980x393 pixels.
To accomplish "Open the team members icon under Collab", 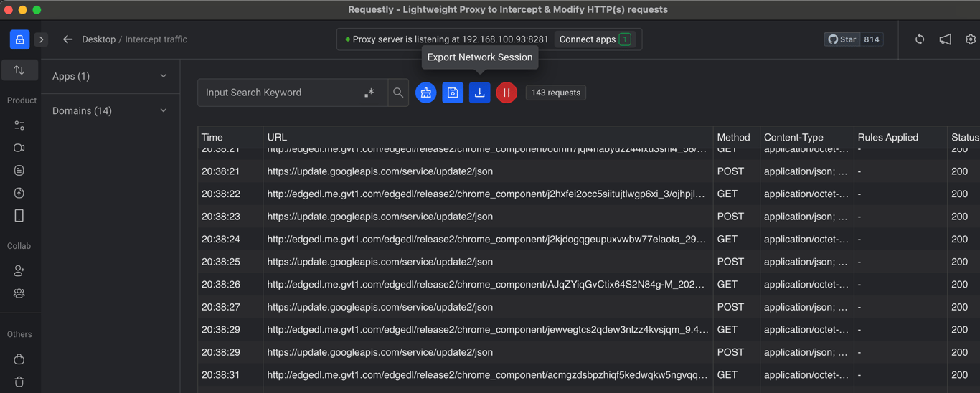I will point(19,293).
